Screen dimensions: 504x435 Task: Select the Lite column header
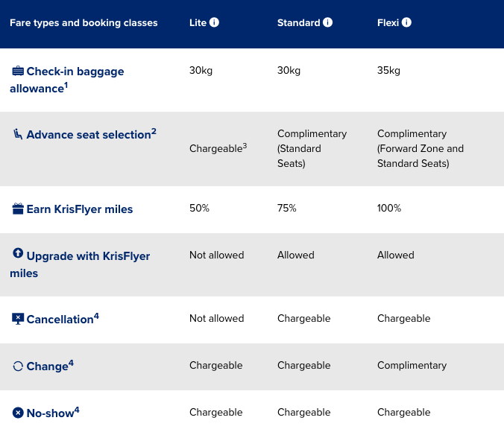[198, 22]
